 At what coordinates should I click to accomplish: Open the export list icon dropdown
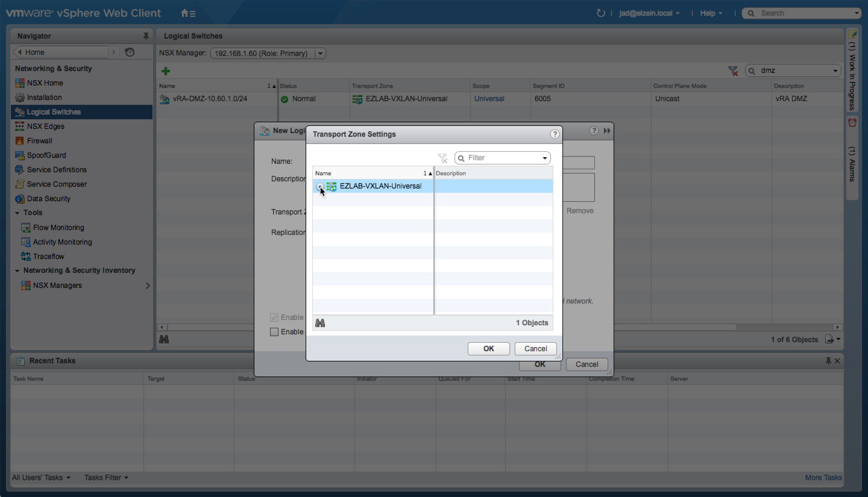coord(833,340)
